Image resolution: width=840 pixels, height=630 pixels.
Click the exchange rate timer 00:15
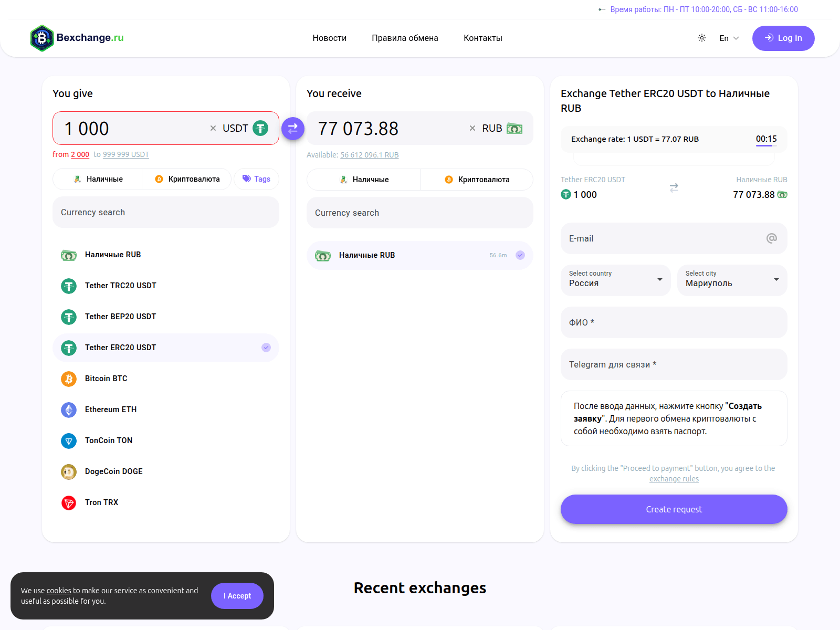(766, 139)
